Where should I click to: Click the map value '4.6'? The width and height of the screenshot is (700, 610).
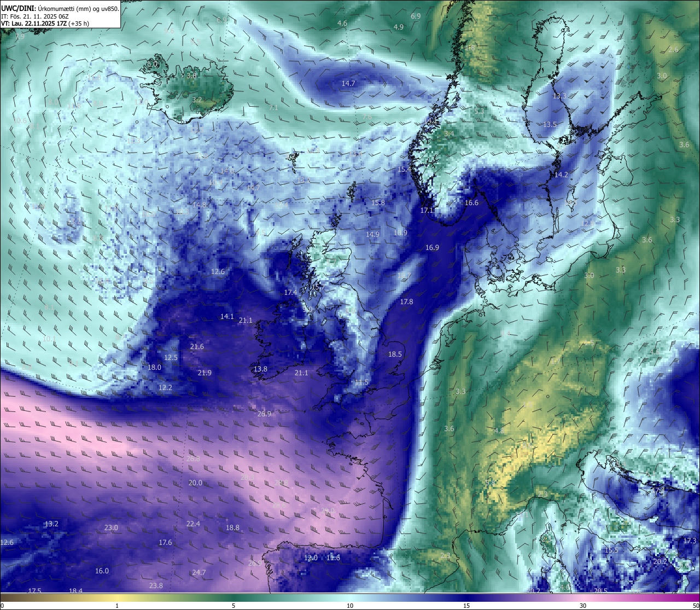click(x=342, y=24)
